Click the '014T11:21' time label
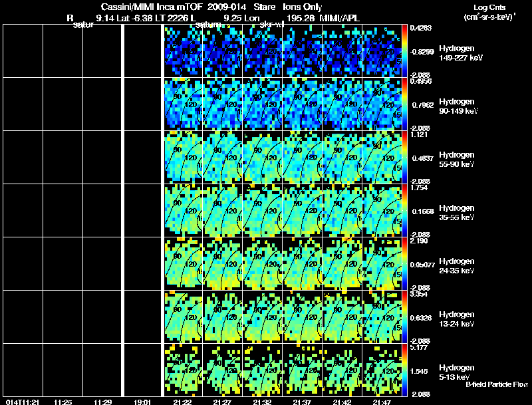Image resolution: width=532 pixels, height=405 pixels. pos(23,402)
